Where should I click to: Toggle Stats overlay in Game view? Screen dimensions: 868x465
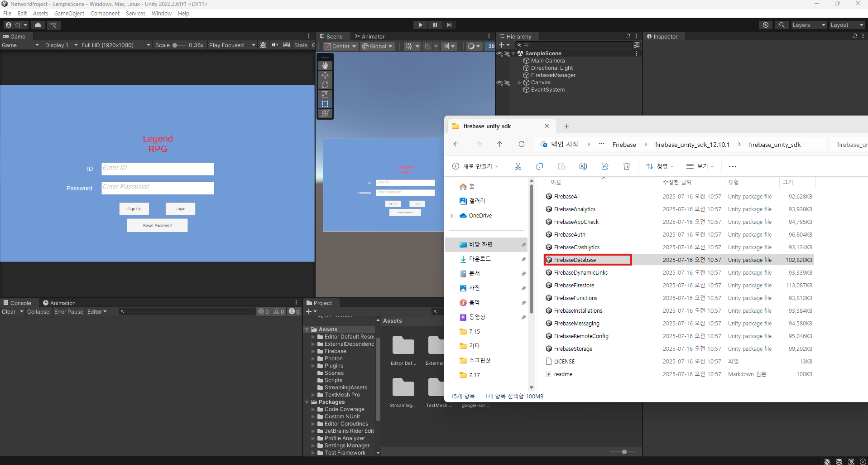(x=301, y=45)
